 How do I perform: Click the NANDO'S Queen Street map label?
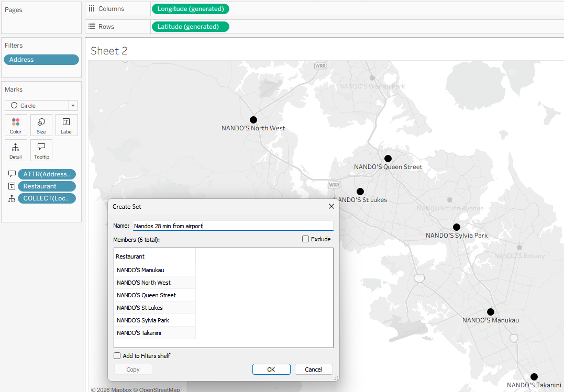coord(388,167)
